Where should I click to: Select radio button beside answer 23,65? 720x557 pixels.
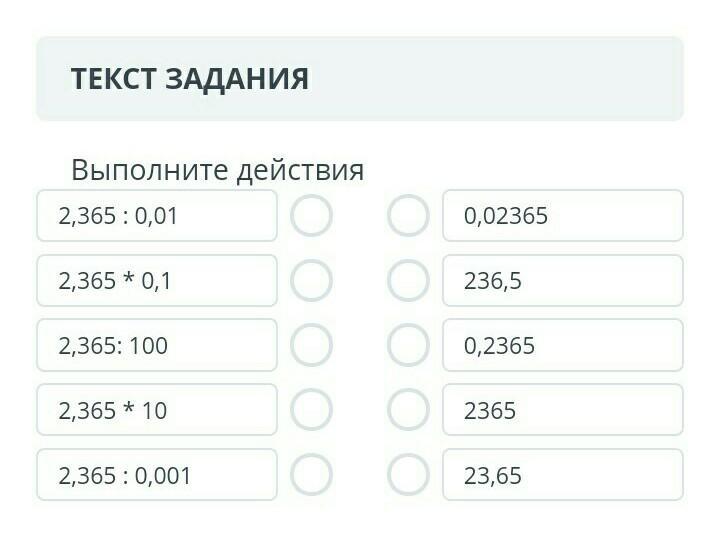(x=408, y=475)
